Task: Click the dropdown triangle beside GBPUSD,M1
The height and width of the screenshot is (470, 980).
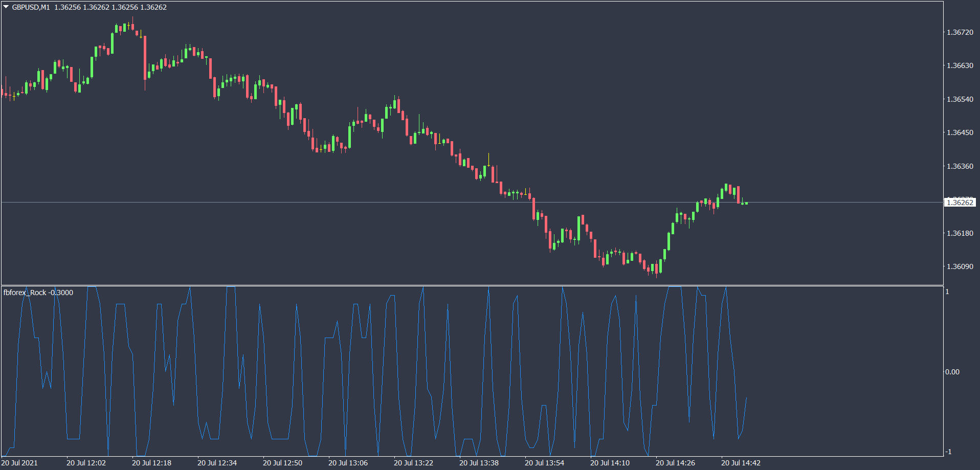Action: click(x=6, y=7)
